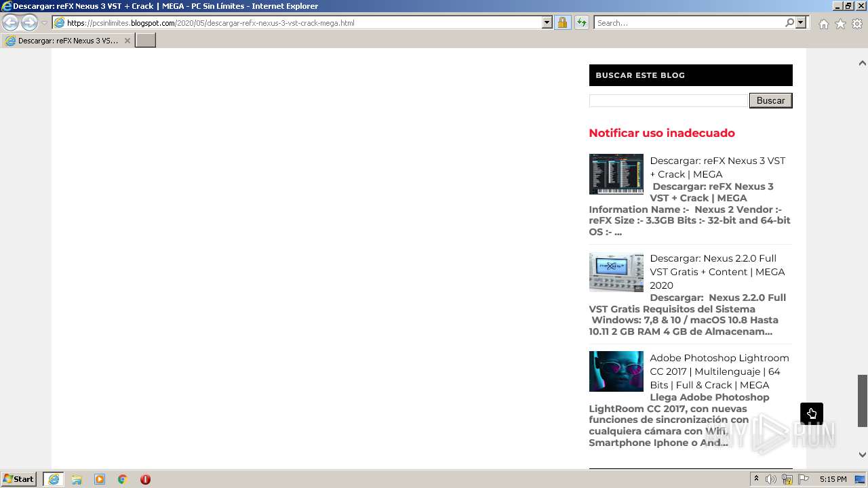Image resolution: width=868 pixels, height=488 pixels.
Task: Click the Nexus 3 description text snippet
Action: (690, 209)
